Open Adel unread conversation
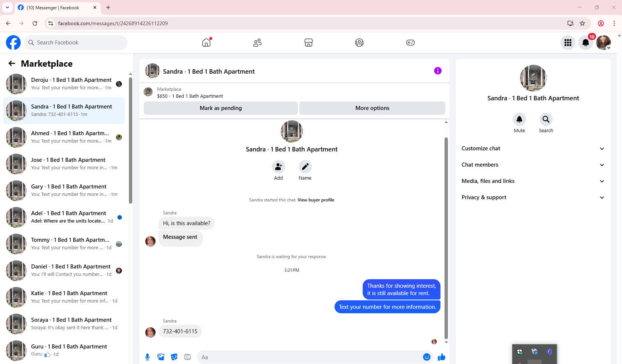This screenshot has height=364, width=622. coord(64,217)
